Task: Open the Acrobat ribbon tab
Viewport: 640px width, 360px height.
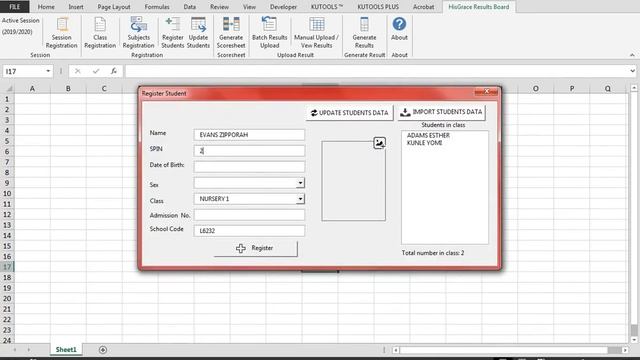Action: [423, 7]
